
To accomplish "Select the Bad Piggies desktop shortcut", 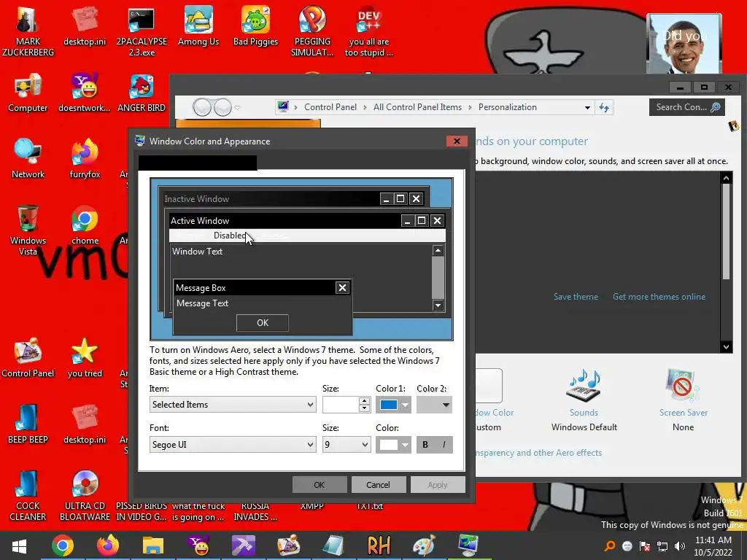I will point(255,26).
